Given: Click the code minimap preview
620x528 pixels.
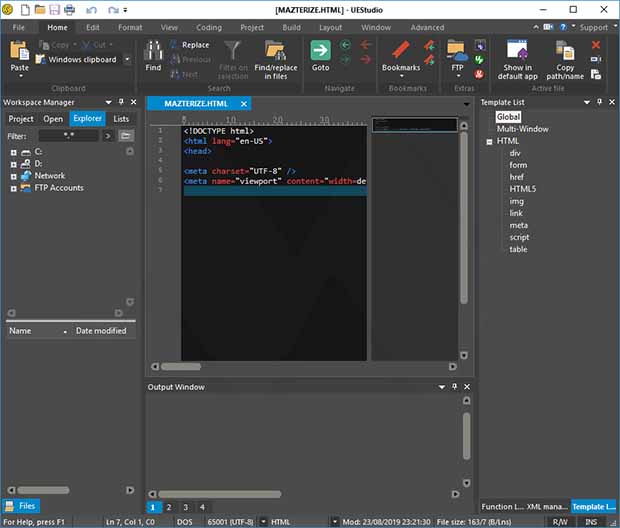Looking at the screenshot, I should (414, 125).
